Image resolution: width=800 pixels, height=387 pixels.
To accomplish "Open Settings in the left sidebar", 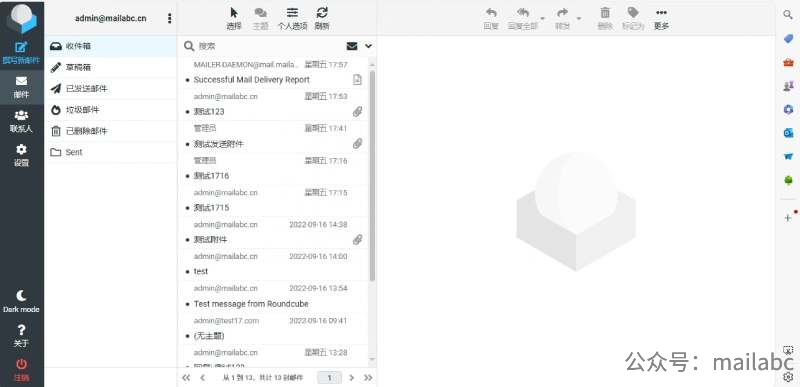I will 21,156.
